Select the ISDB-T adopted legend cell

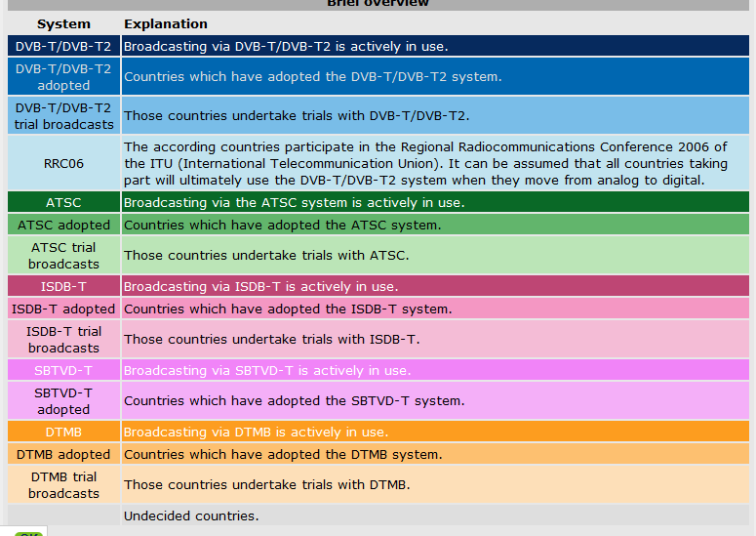pos(63,309)
